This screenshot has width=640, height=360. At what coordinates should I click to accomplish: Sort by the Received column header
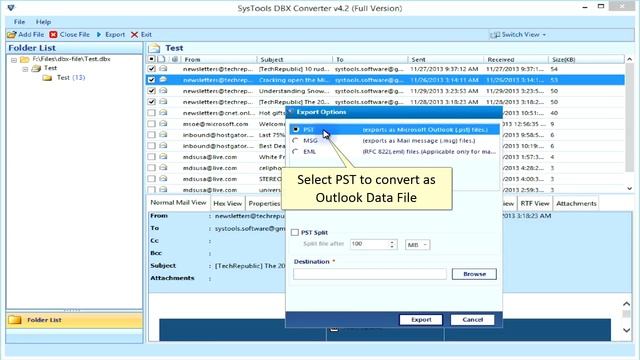(x=516, y=59)
